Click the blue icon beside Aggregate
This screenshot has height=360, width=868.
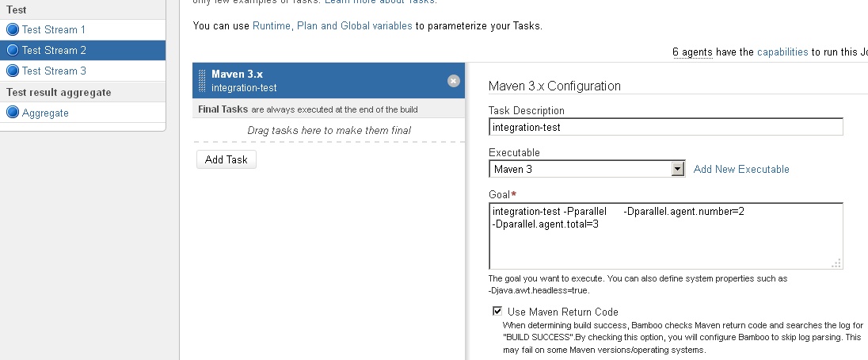click(12, 113)
